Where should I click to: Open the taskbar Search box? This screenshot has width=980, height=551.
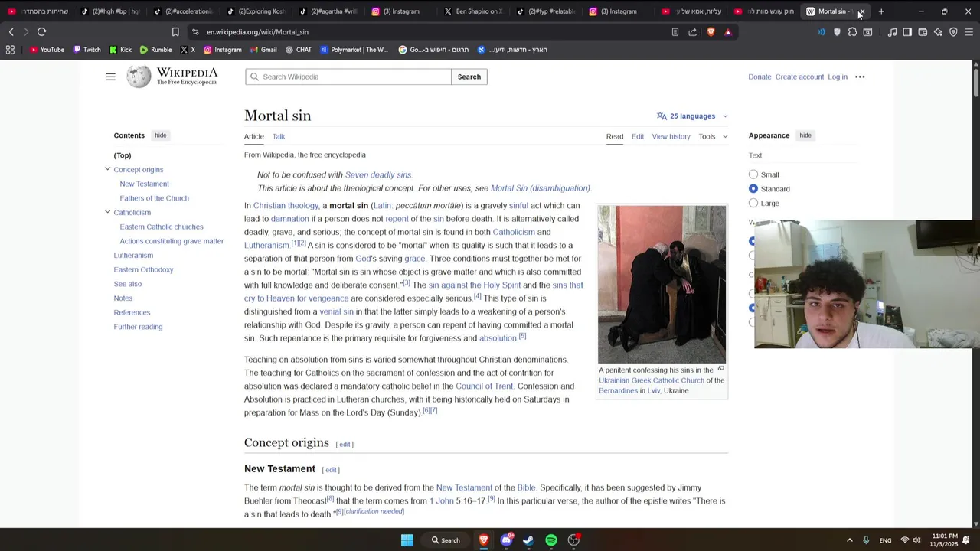tap(446, 540)
